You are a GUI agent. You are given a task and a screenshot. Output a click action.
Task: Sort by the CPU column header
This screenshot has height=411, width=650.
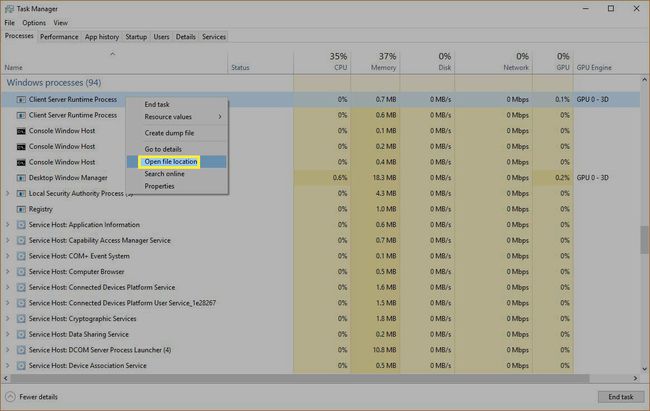(x=322, y=61)
